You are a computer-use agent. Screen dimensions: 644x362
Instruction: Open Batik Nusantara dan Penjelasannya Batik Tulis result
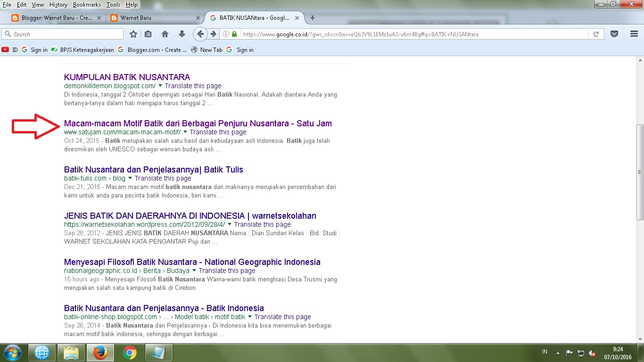tap(154, 169)
